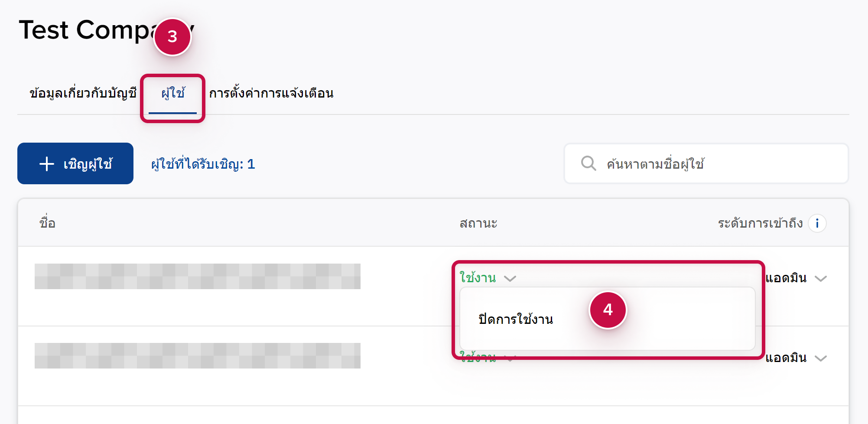Open first row ใช้งาน status label
This screenshot has height=424, width=868.
478,278
